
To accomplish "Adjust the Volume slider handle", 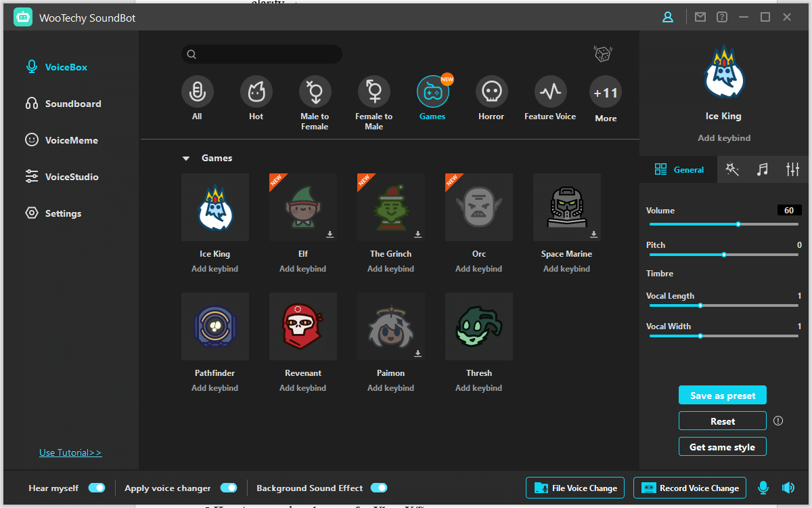I will pyautogui.click(x=738, y=224).
